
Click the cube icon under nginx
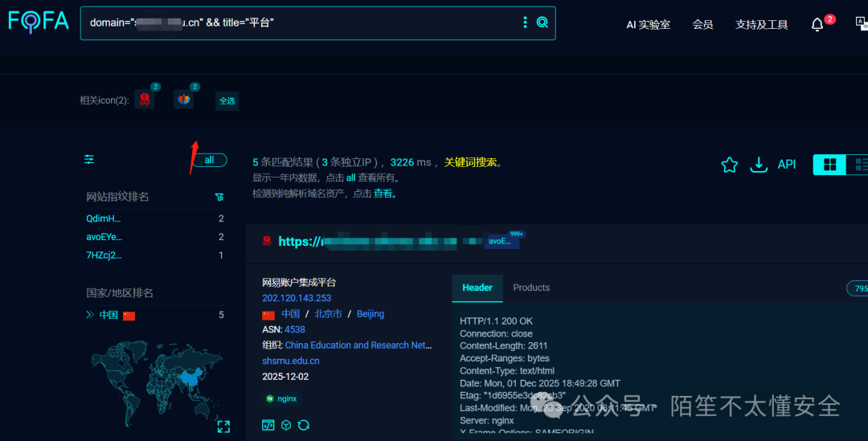point(286,425)
